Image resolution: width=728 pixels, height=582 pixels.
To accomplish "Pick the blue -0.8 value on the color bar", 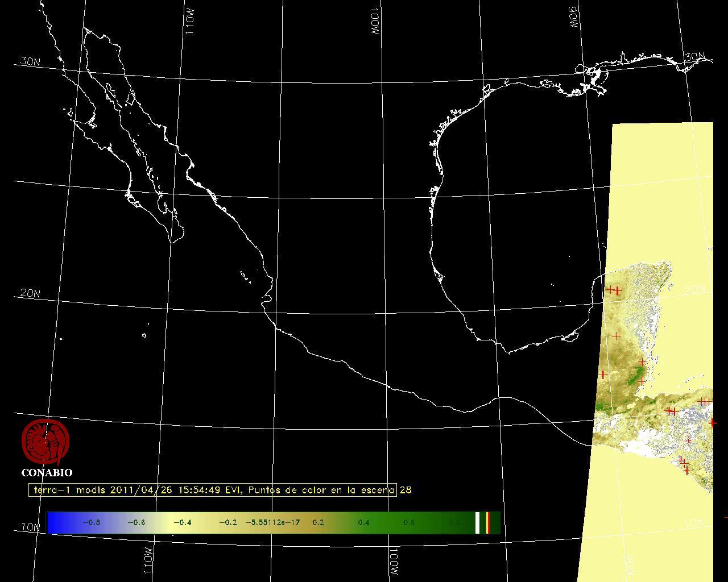I will point(91,522).
